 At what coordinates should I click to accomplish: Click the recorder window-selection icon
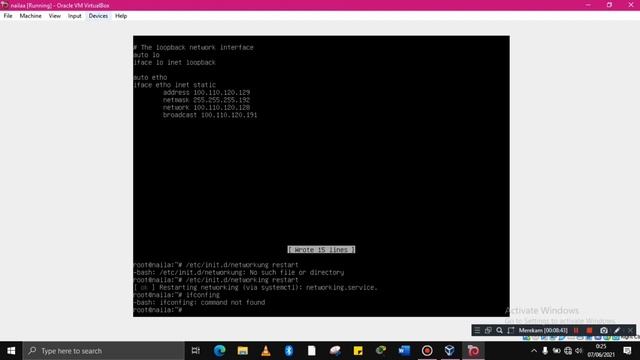click(488, 331)
